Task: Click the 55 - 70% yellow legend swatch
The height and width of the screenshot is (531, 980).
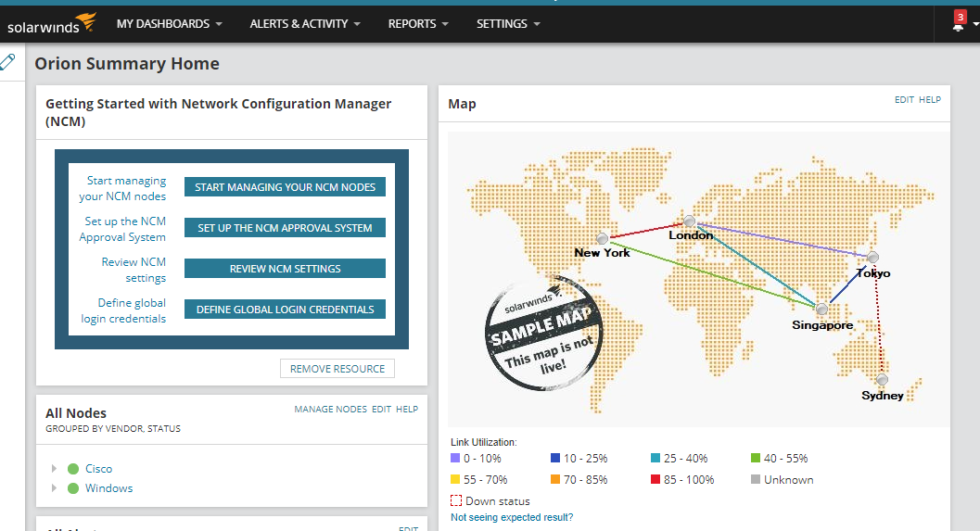Action: [455, 479]
